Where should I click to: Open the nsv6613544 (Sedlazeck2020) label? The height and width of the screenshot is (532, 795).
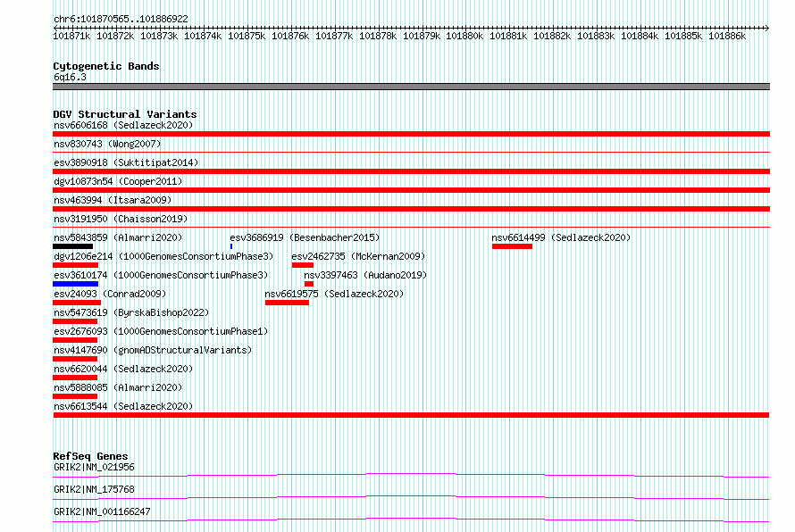click(123, 406)
